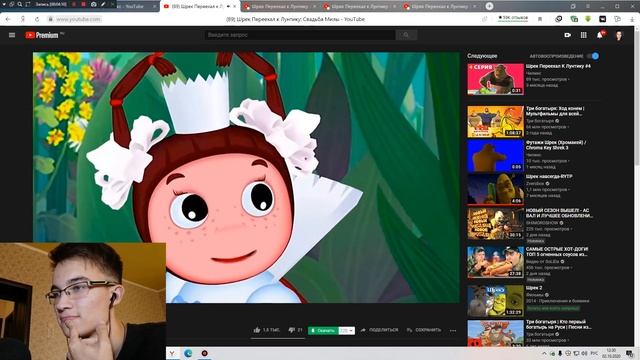This screenshot has width=640, height=360.
Task: Show hidden system tray icons chevron
Action: tap(544, 353)
